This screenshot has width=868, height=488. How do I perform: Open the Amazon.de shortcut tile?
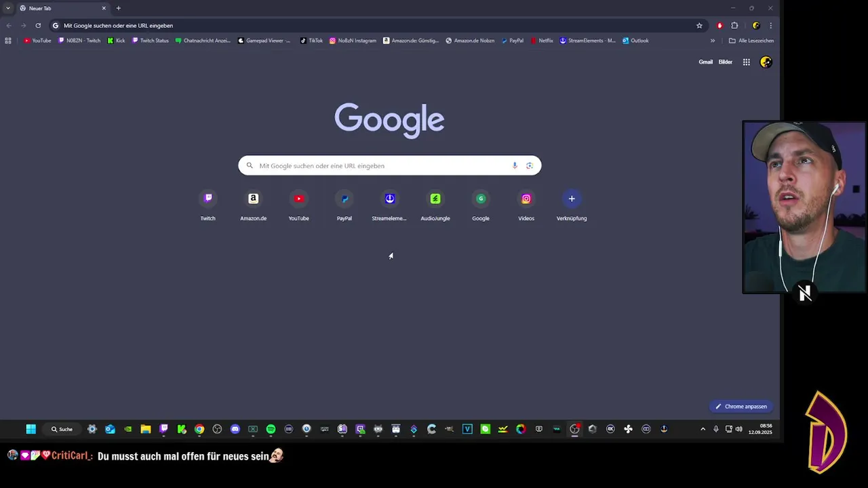(253, 206)
